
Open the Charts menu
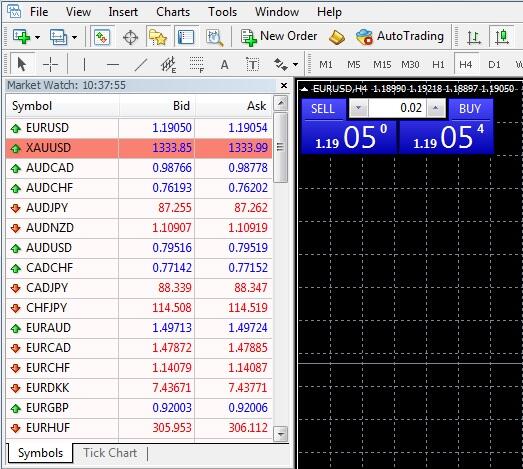click(173, 12)
